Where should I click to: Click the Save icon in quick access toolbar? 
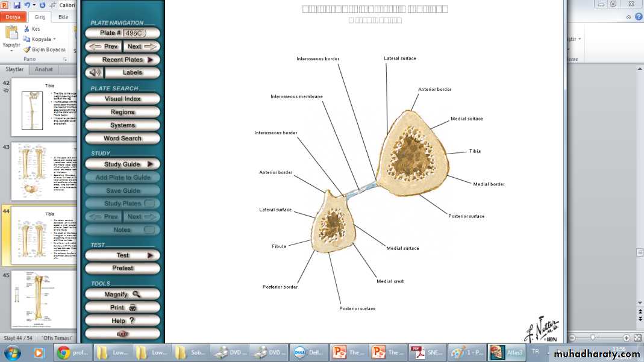click(x=16, y=5)
